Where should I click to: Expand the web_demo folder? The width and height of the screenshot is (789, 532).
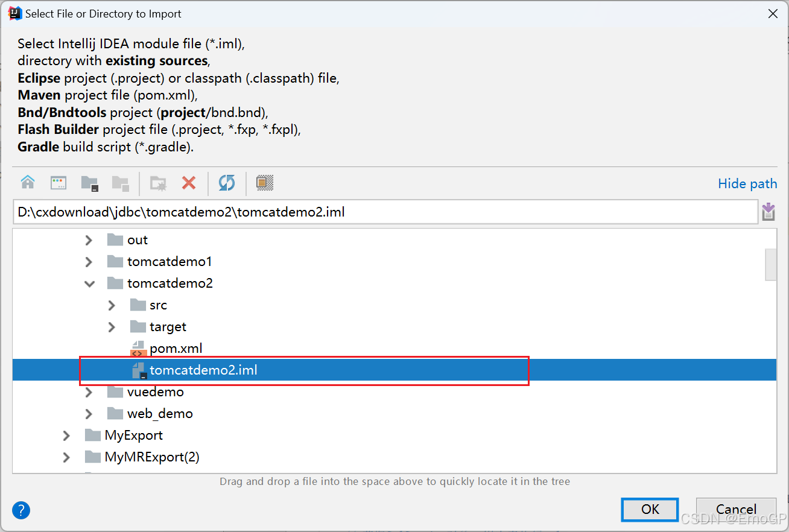point(89,414)
